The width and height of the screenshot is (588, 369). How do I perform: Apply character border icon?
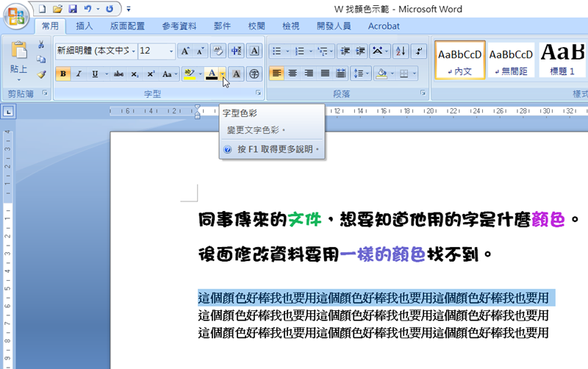(254, 51)
